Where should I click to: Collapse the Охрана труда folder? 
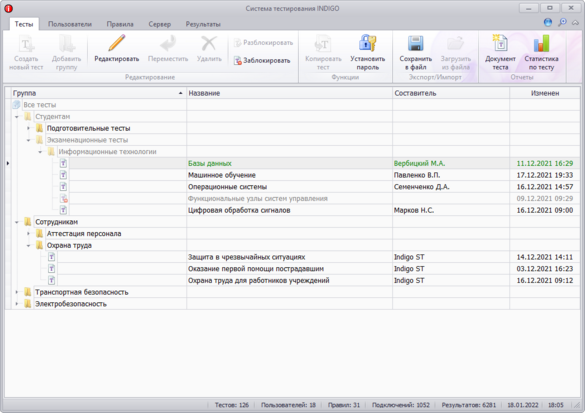(x=28, y=245)
